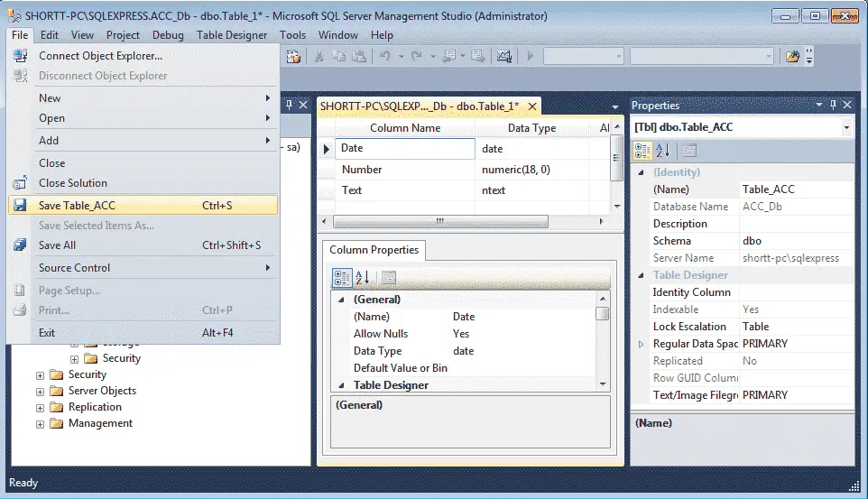The width and height of the screenshot is (868, 499).
Task: Expand the nested Security folder node under the menu
Action: [x=74, y=359]
